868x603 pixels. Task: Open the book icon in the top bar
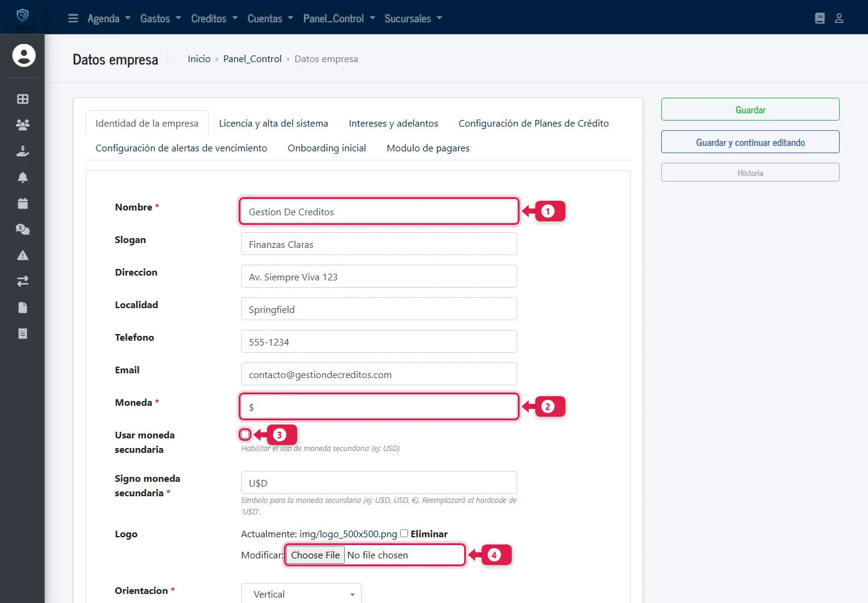[820, 19]
